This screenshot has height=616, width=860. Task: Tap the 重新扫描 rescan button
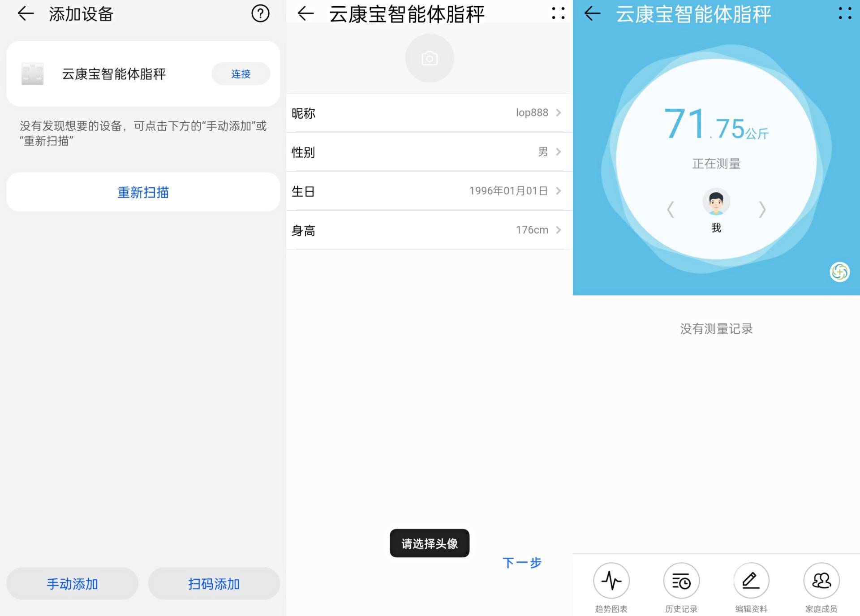click(x=143, y=192)
